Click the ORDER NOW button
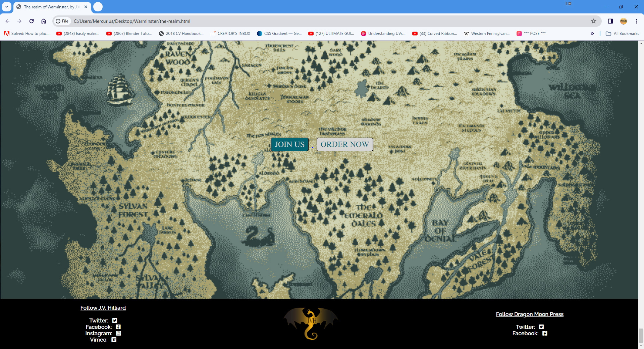 click(345, 145)
